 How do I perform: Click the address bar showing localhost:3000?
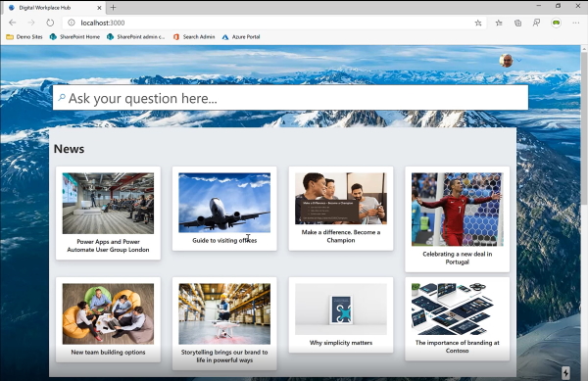273,23
